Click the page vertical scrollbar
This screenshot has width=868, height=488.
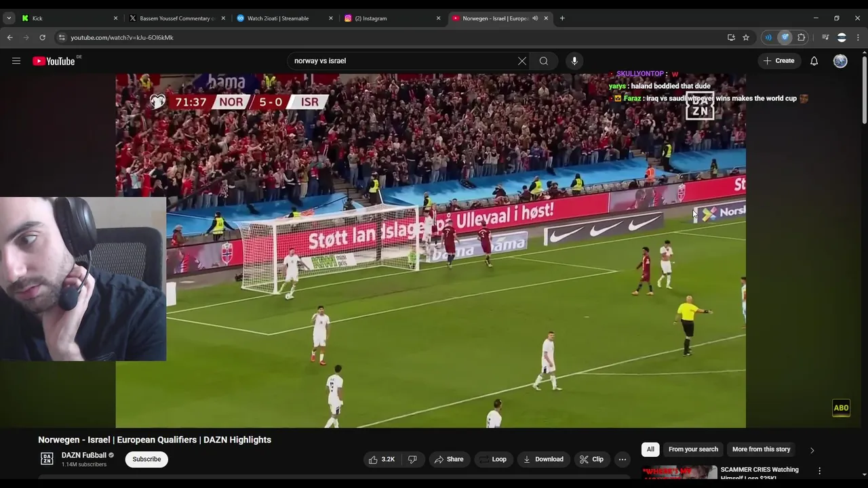pos(865,88)
